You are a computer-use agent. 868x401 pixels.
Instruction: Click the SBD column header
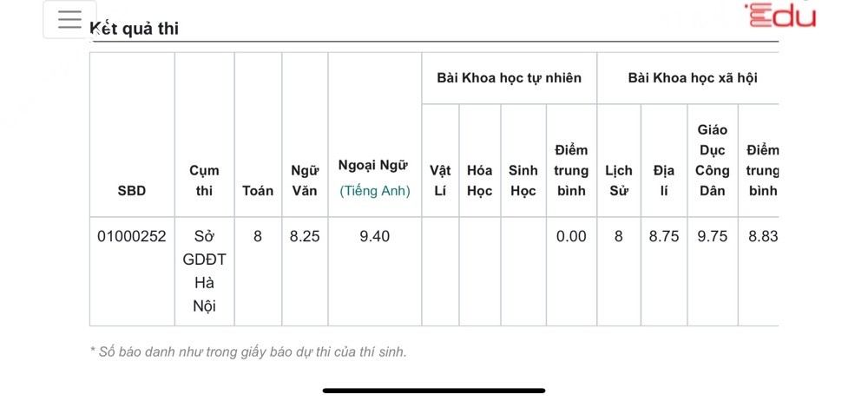click(132, 191)
